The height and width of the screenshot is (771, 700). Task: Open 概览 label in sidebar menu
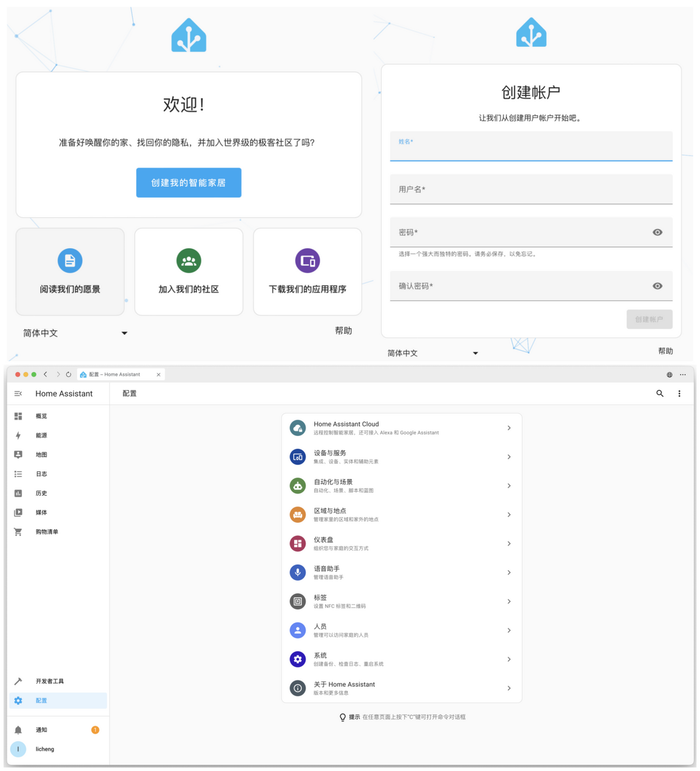(41, 416)
